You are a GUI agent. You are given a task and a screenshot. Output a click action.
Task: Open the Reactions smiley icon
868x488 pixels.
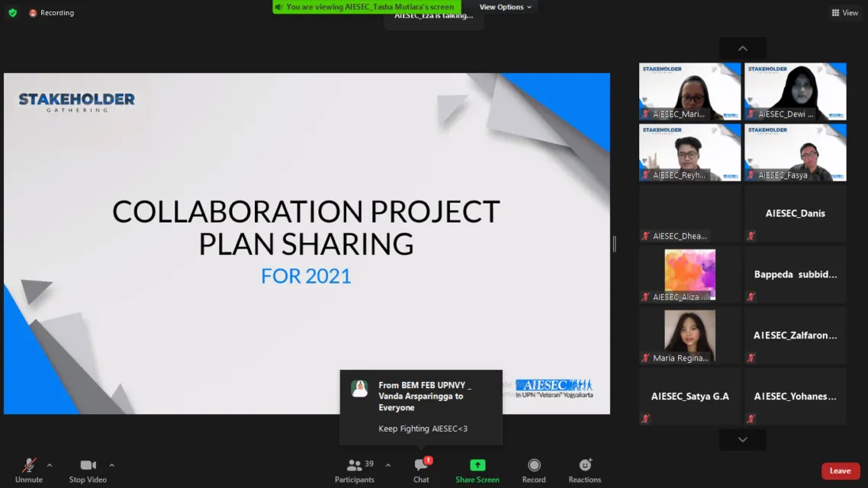pos(585,465)
